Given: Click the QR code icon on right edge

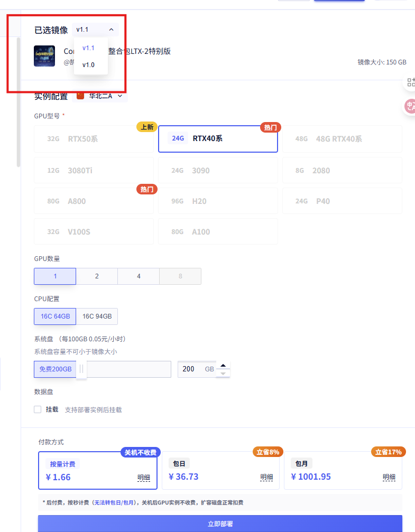Looking at the screenshot, I should (410, 82).
